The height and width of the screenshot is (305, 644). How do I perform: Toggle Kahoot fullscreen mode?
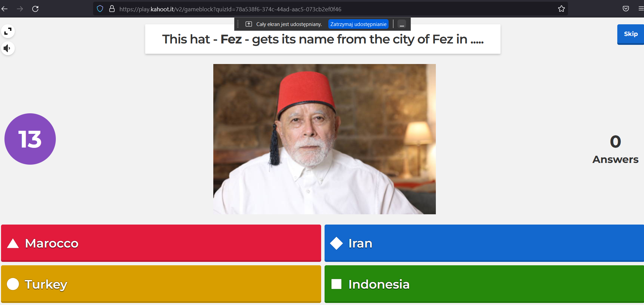(x=8, y=31)
